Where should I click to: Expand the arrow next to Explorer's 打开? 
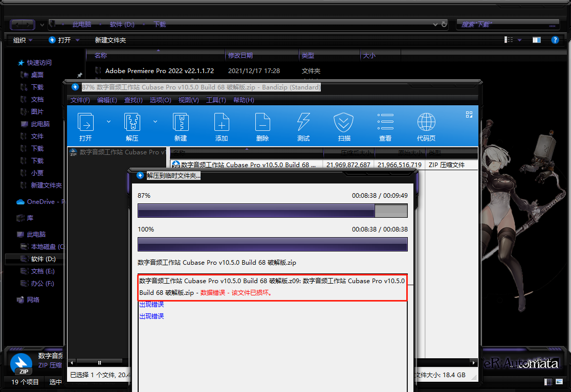coord(77,40)
